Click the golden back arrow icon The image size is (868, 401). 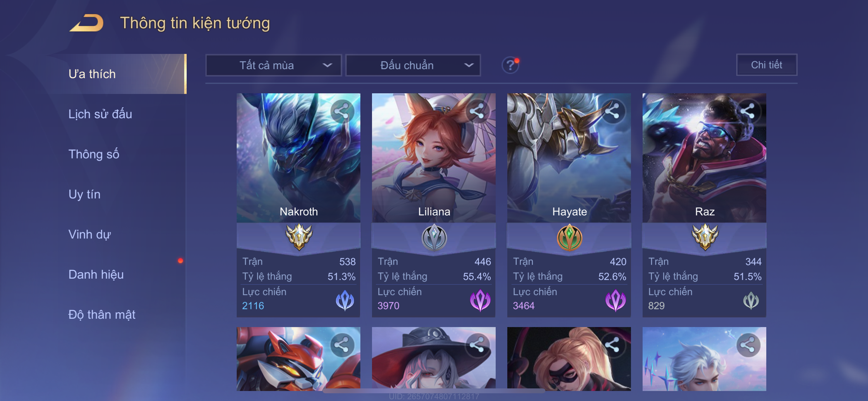(x=87, y=23)
